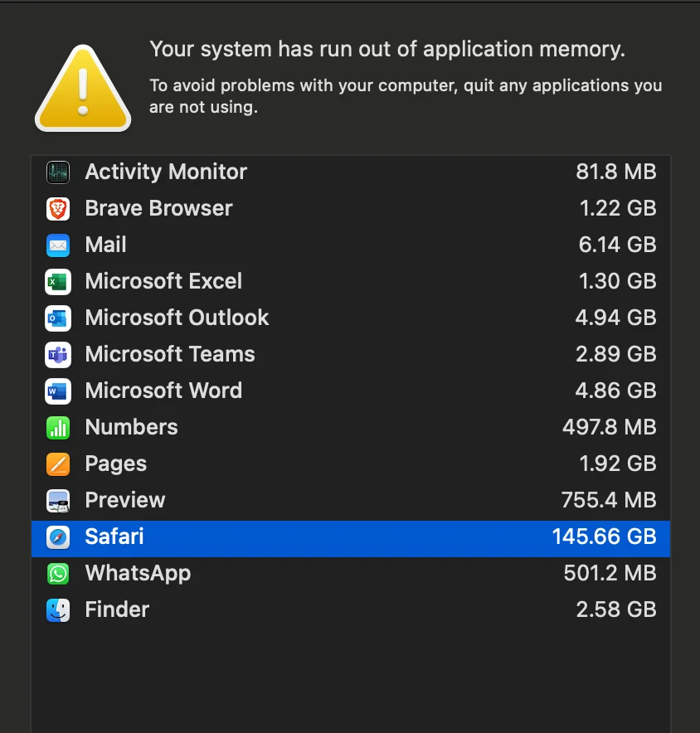700x733 pixels.
Task: Click the 4.94 GB memory value
Action: click(x=616, y=318)
